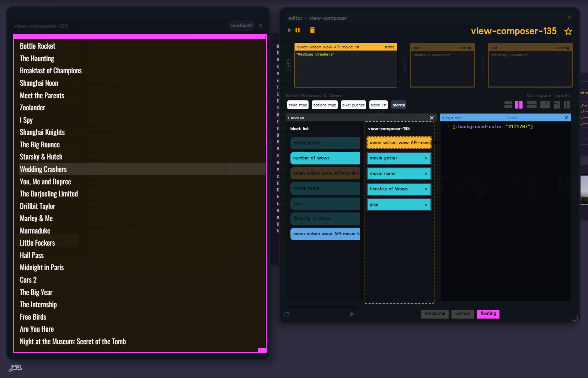The width and height of the screenshot is (588, 378).
Task: Click the re-attach? button
Action: tap(241, 26)
